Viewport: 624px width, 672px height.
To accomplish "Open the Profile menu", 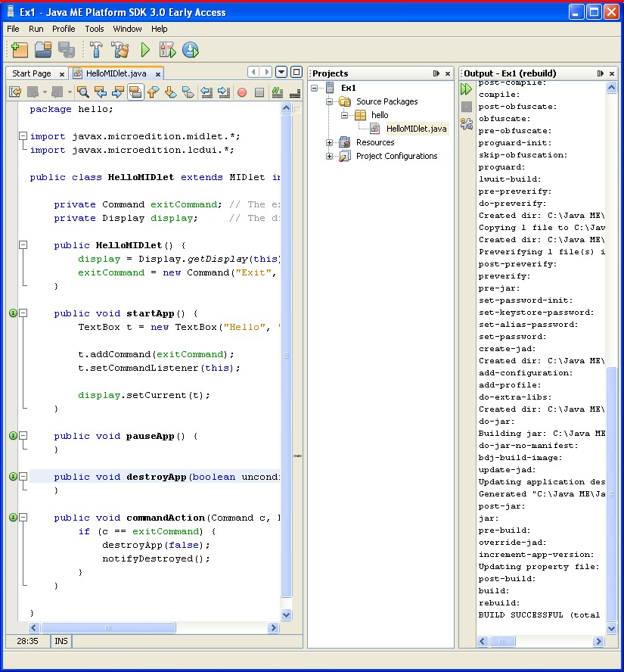I will tap(64, 29).
